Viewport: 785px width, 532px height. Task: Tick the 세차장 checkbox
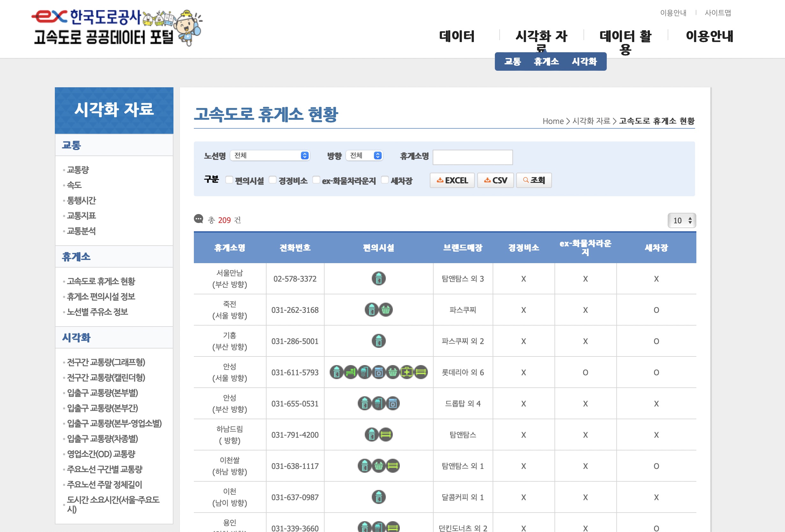385,180
